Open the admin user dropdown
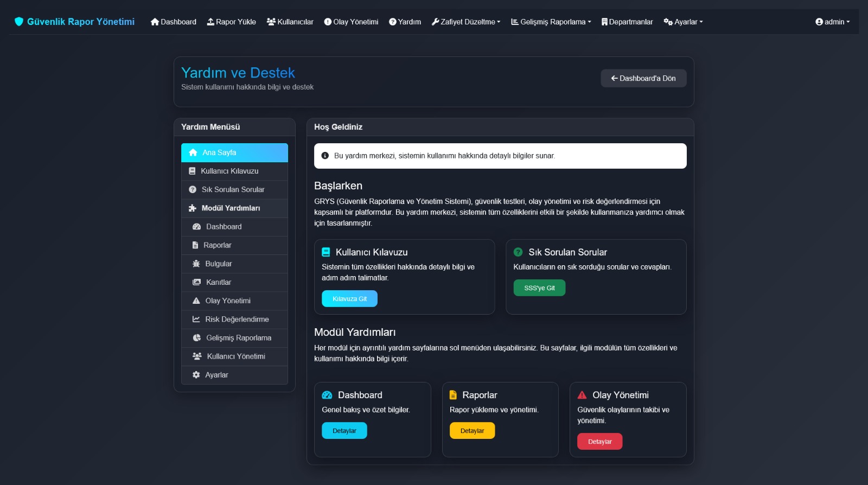 (832, 22)
